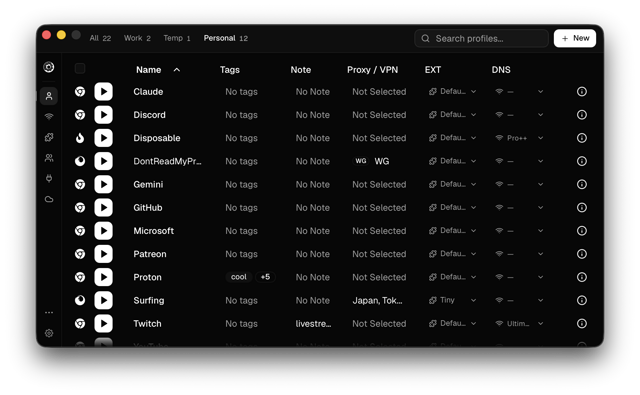
Task: Launch the Discord profile play button
Action: (x=104, y=115)
